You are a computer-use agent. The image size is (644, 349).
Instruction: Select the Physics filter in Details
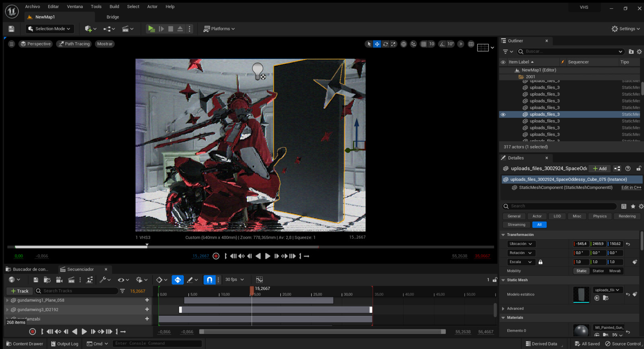pyautogui.click(x=600, y=217)
